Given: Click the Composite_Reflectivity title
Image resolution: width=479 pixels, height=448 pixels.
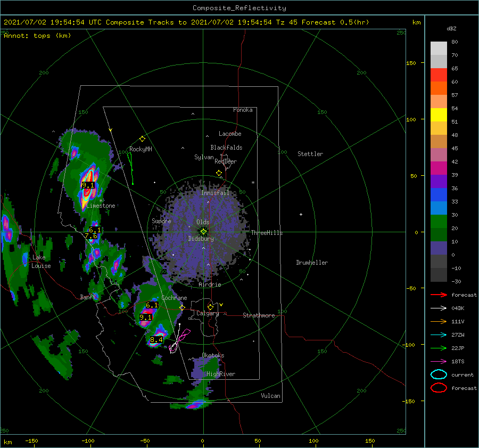Looking at the screenshot, I should click(240, 8).
